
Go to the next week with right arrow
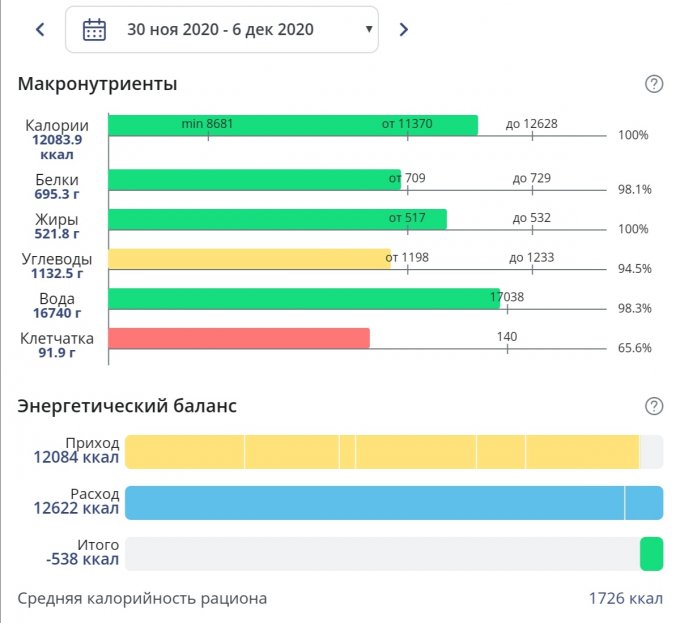tap(404, 29)
